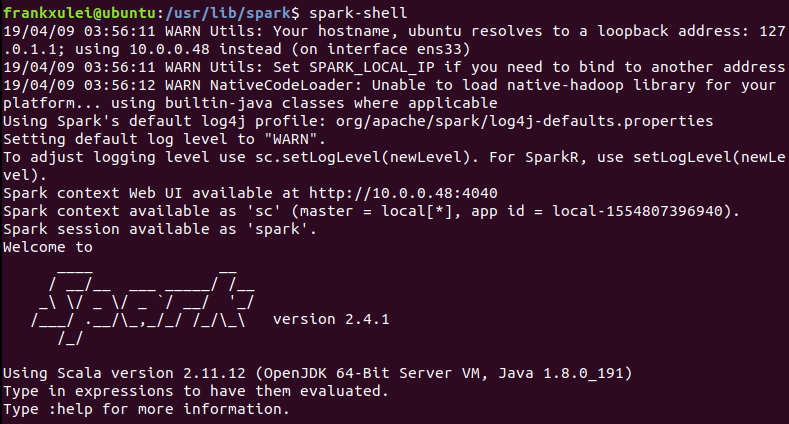Click 'Java 1.8.0_191' text
The width and height of the screenshot is (789, 424).
560,373
